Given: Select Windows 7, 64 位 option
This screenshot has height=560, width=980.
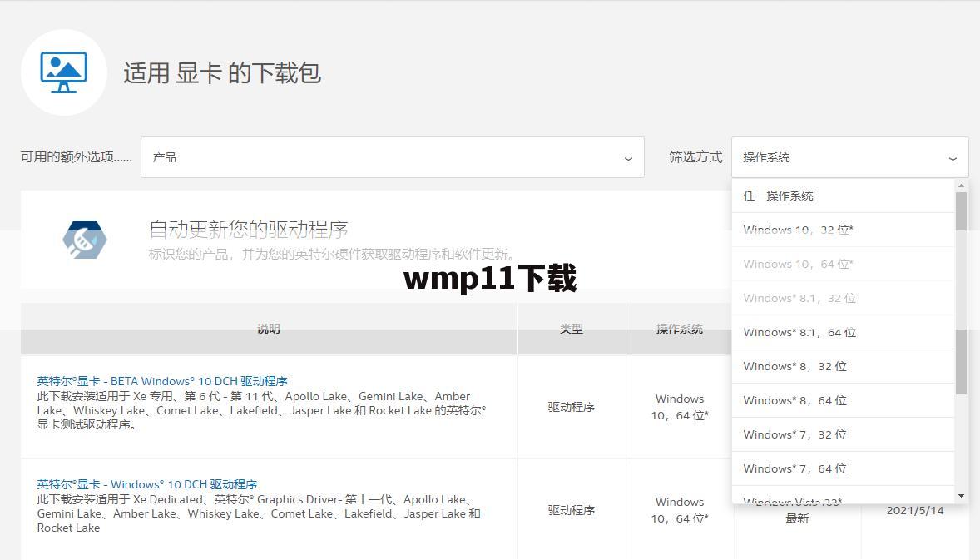Looking at the screenshot, I should (843, 468).
